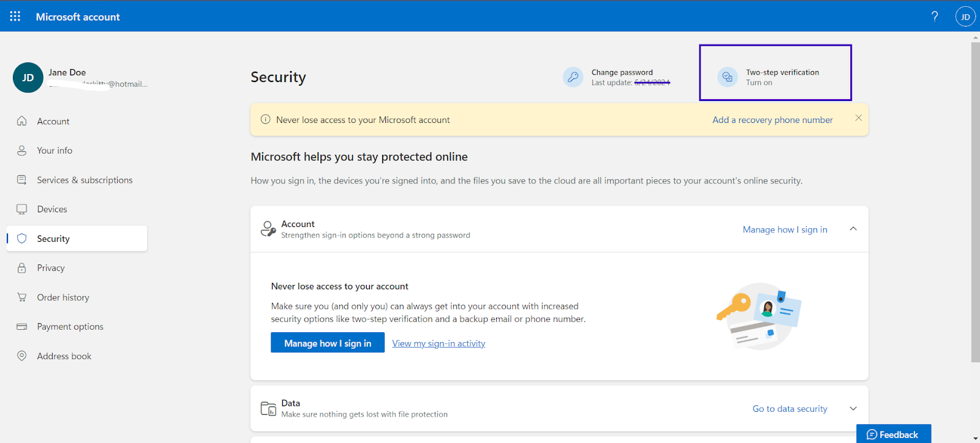Click the scrollbar down arrow

point(975,438)
